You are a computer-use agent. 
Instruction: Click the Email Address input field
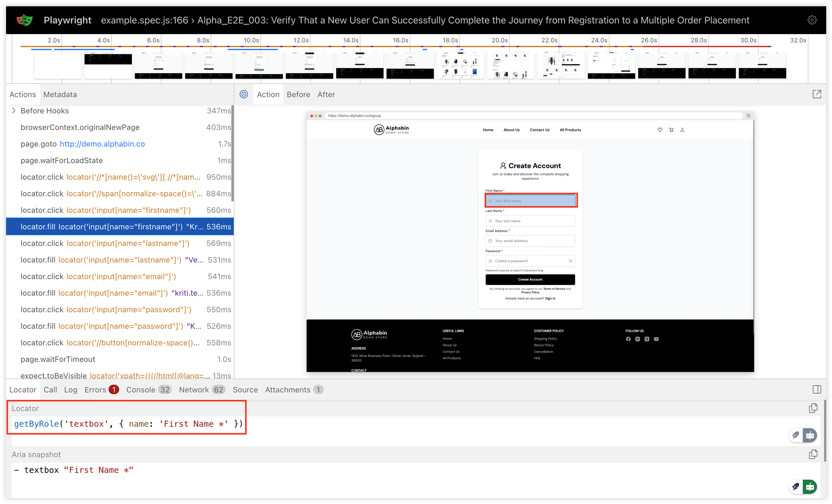coord(530,241)
